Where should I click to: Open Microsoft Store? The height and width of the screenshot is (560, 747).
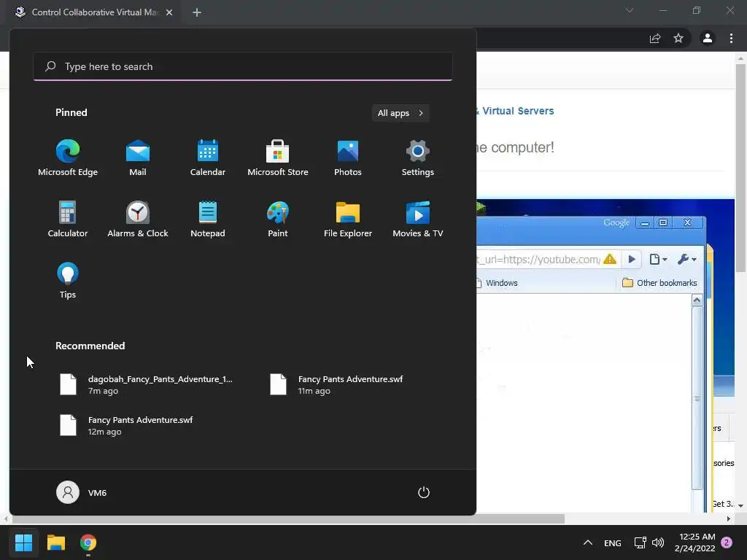[278, 158]
